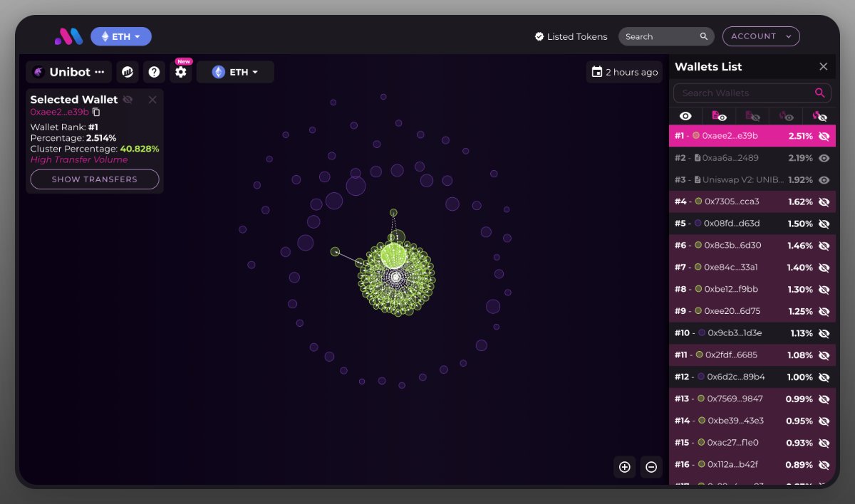
Task: Click the SHOW TRANSFERS button
Action: (x=95, y=179)
